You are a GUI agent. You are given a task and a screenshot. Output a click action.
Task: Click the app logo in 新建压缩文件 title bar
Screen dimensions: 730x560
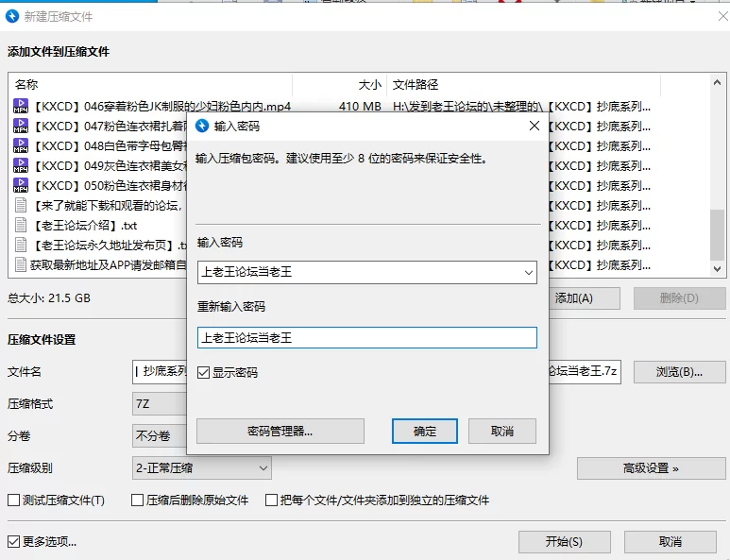12,16
